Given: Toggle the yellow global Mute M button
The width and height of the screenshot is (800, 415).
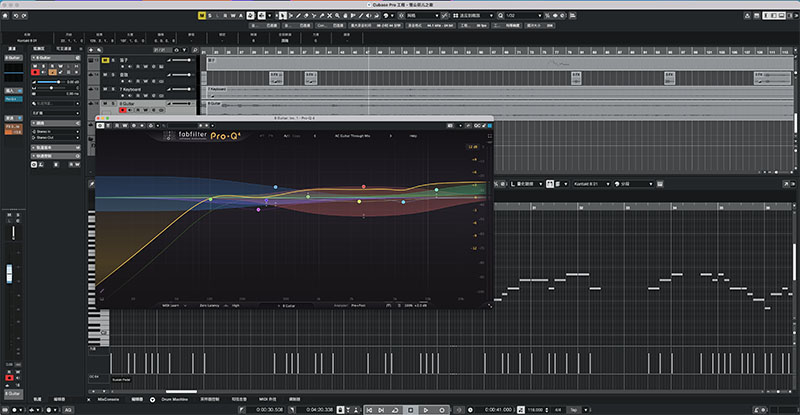Looking at the screenshot, I should pos(202,15).
